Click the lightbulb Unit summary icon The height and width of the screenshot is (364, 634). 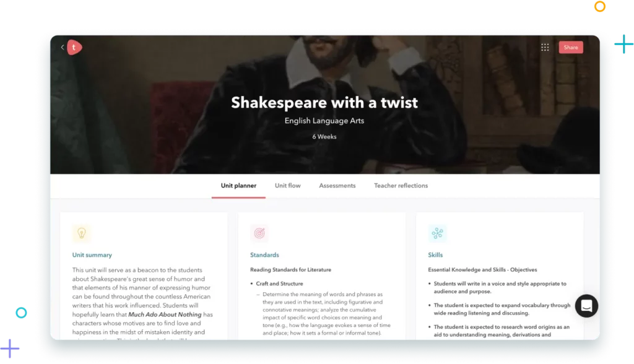(x=81, y=233)
